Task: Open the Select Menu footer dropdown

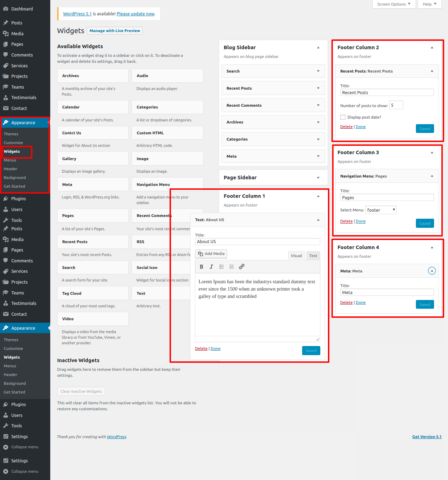Action: pyautogui.click(x=381, y=210)
